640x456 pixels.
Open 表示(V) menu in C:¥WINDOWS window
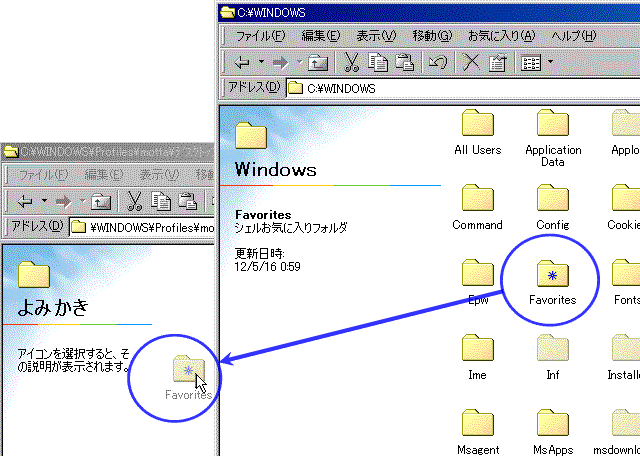pos(376,36)
